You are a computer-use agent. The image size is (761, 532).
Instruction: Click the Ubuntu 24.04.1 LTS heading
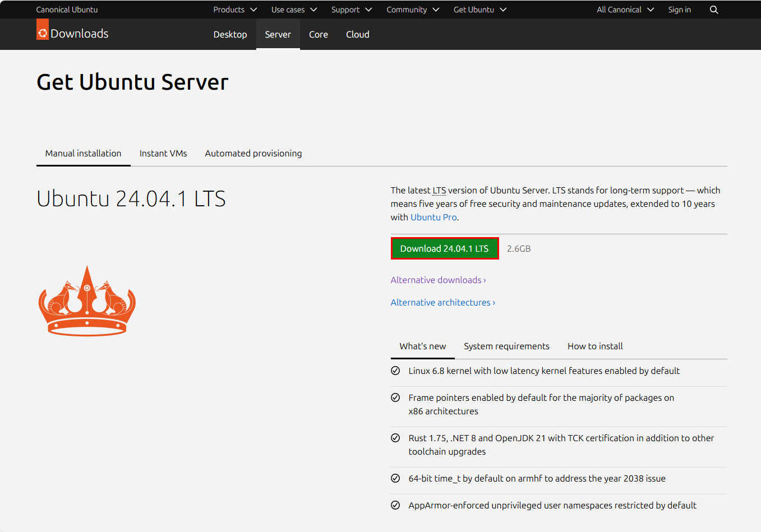131,198
